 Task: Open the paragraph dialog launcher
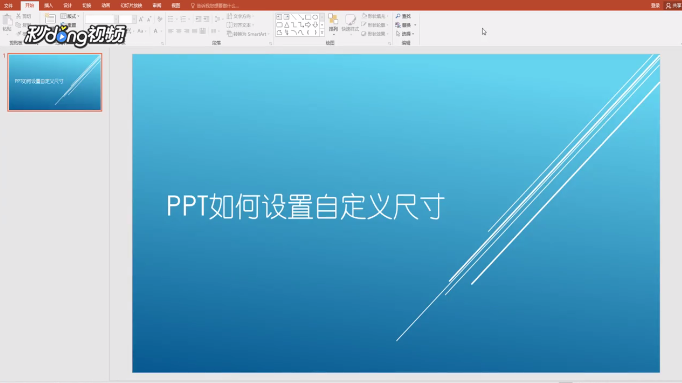(271, 43)
